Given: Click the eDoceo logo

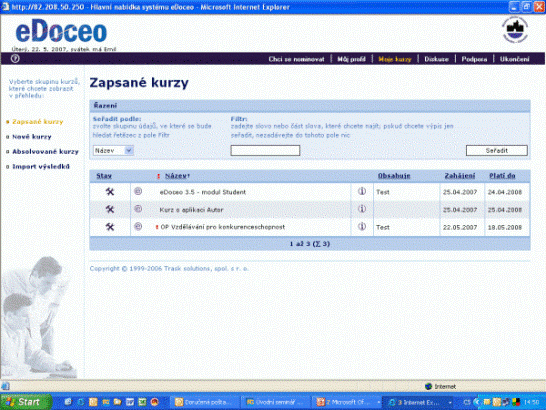Looking at the screenshot, I should (x=61, y=32).
